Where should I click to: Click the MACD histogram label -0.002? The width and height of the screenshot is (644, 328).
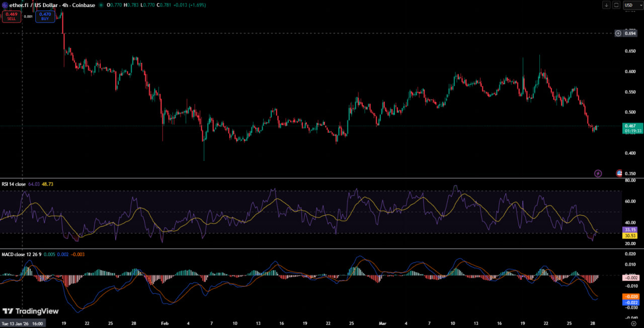630,278
